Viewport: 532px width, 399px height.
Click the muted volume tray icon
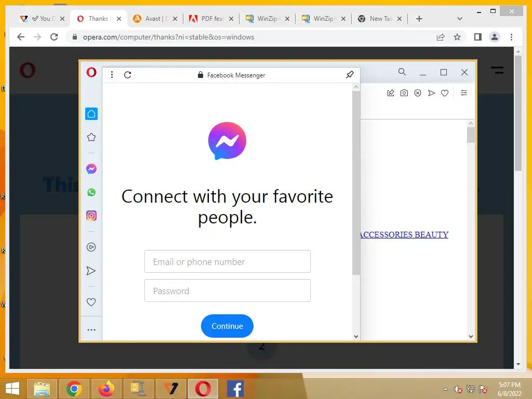(x=458, y=389)
